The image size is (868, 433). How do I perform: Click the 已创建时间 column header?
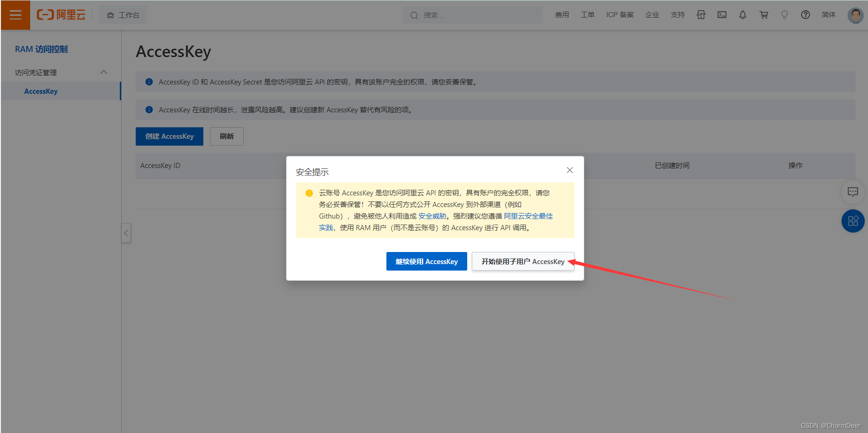tap(672, 166)
